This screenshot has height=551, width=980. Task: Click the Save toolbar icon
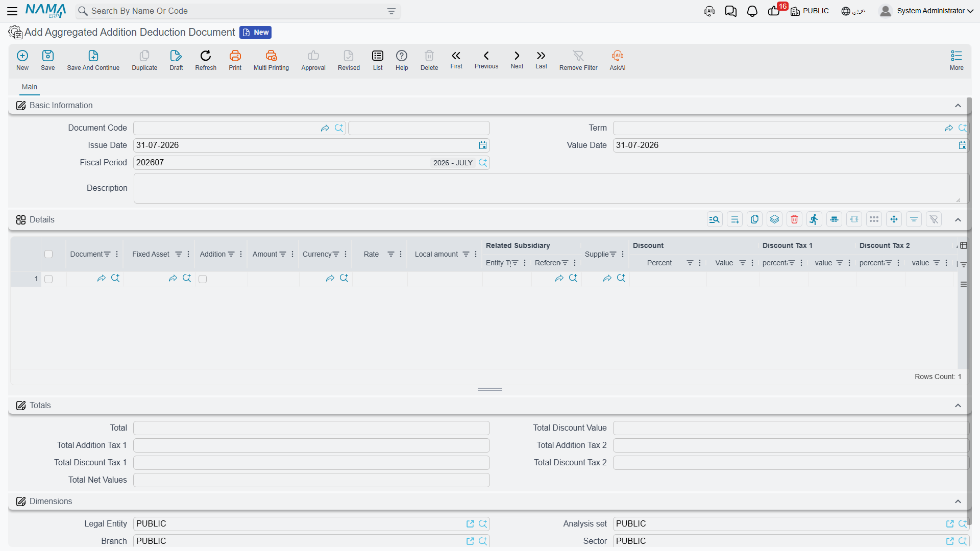click(x=48, y=60)
